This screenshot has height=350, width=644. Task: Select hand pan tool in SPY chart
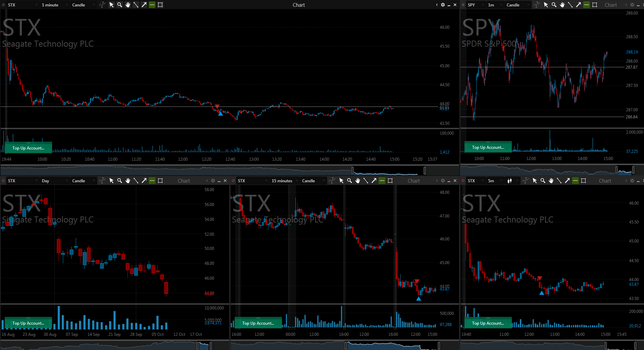[x=562, y=5]
